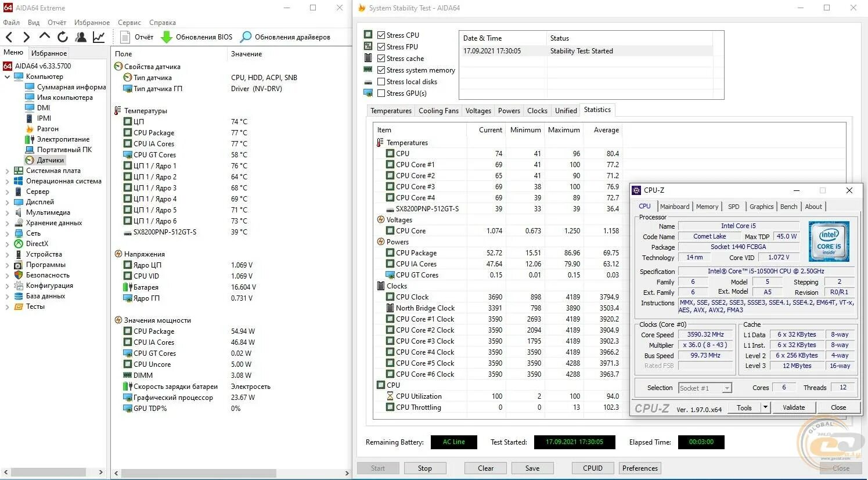Viewport: 868px width, 480px height.
Task: Click the Обновления BIOS green arrow icon
Action: [167, 37]
